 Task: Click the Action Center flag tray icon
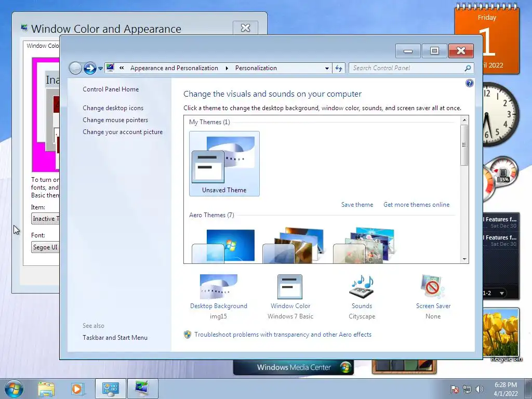pyautogui.click(x=455, y=389)
